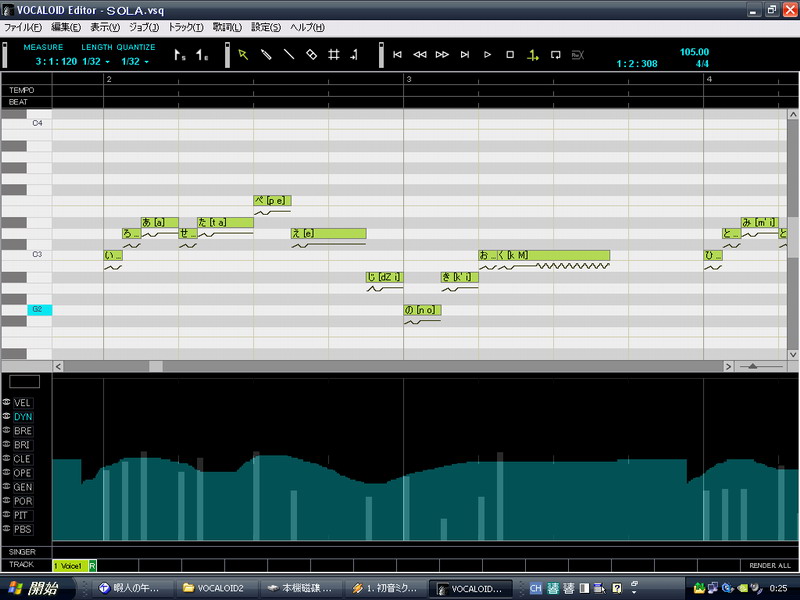Select the pencil tool
Image resolution: width=800 pixels, height=600 pixels.
pos(266,55)
